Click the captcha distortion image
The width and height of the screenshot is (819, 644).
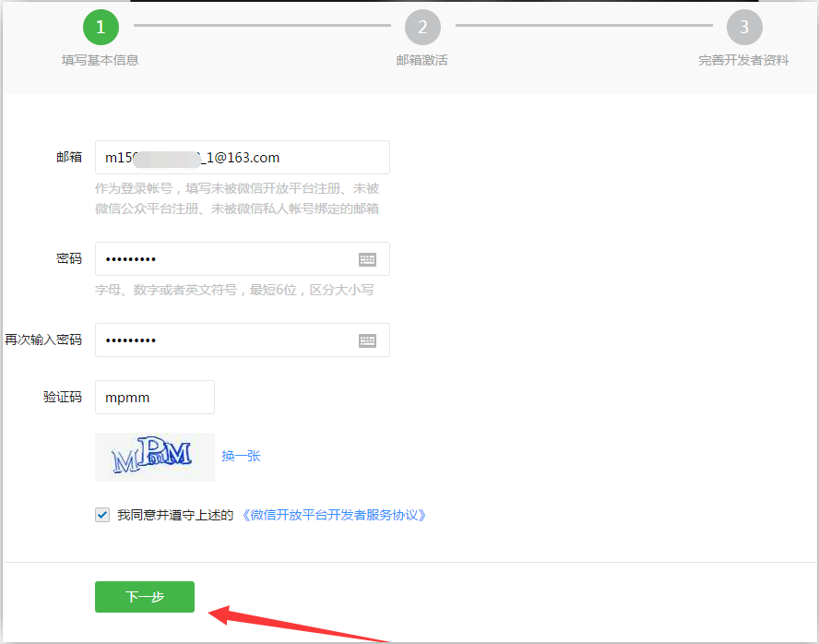pyautogui.click(x=154, y=455)
